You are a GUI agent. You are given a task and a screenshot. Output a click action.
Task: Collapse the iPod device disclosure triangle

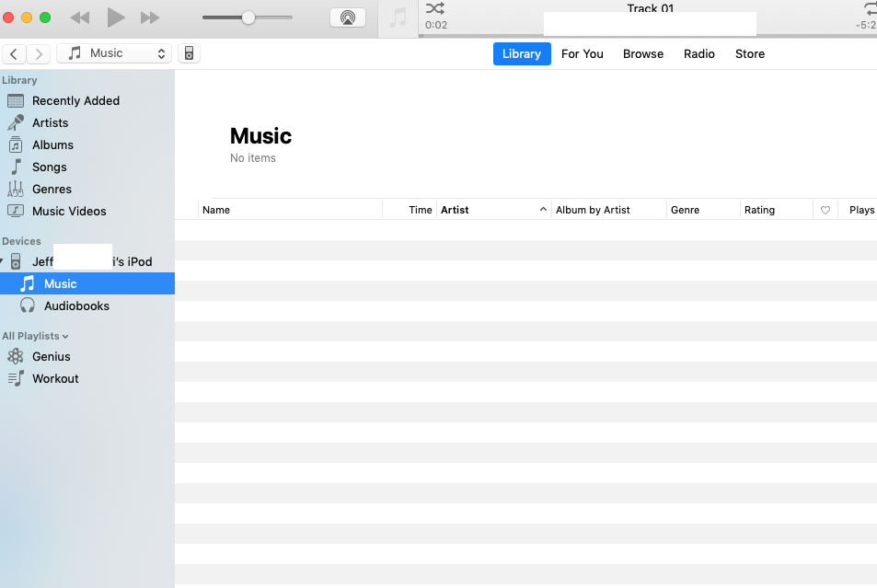(2, 261)
